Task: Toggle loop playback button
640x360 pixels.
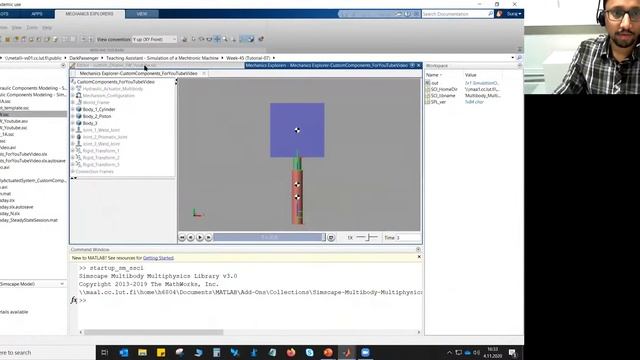Action: 331,237
